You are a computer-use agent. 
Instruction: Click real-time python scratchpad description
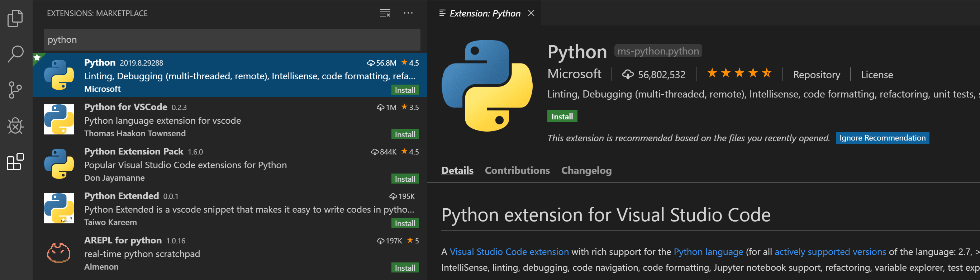[142, 254]
